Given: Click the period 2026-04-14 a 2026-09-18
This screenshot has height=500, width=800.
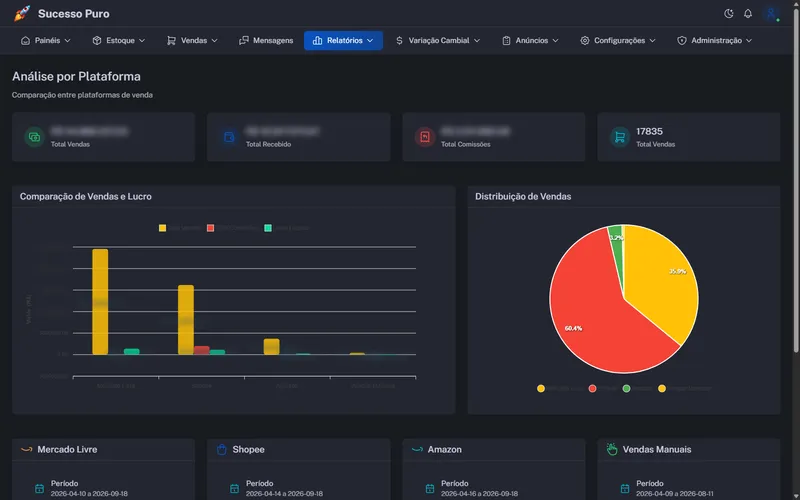Looking at the screenshot, I should (x=284, y=494).
